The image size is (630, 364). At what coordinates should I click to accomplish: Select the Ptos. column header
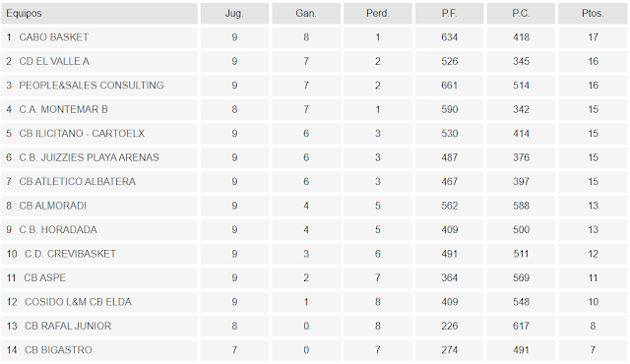(x=593, y=13)
